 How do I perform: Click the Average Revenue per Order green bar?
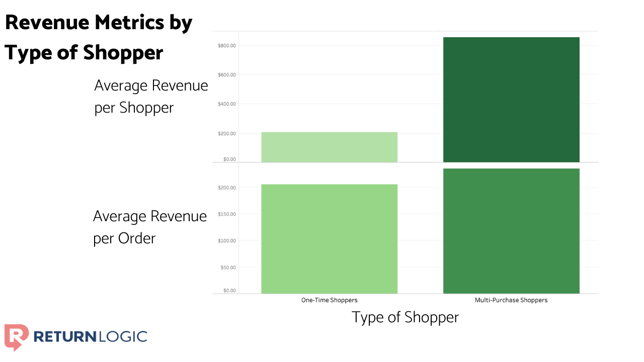pyautogui.click(x=329, y=239)
